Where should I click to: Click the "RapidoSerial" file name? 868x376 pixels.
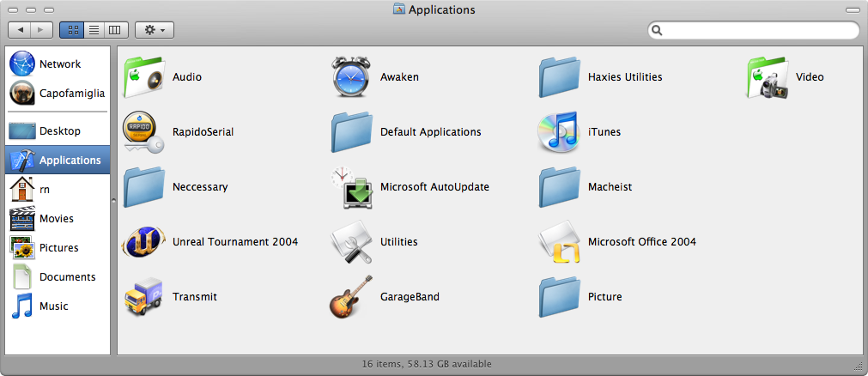(203, 132)
